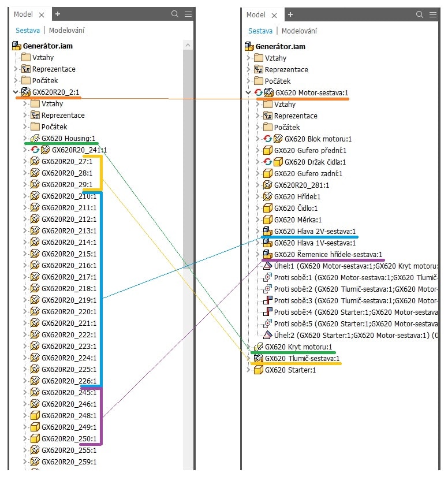Switch to Modelování view in left panel
The height and width of the screenshot is (480, 448).
66,30
